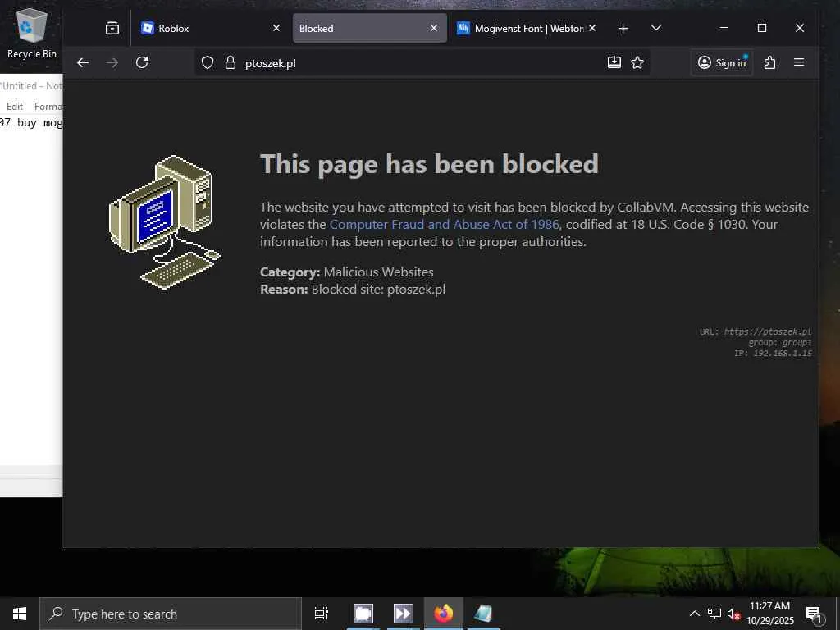Click the taskbar search box
This screenshot has height=630, width=840.
pos(171,614)
